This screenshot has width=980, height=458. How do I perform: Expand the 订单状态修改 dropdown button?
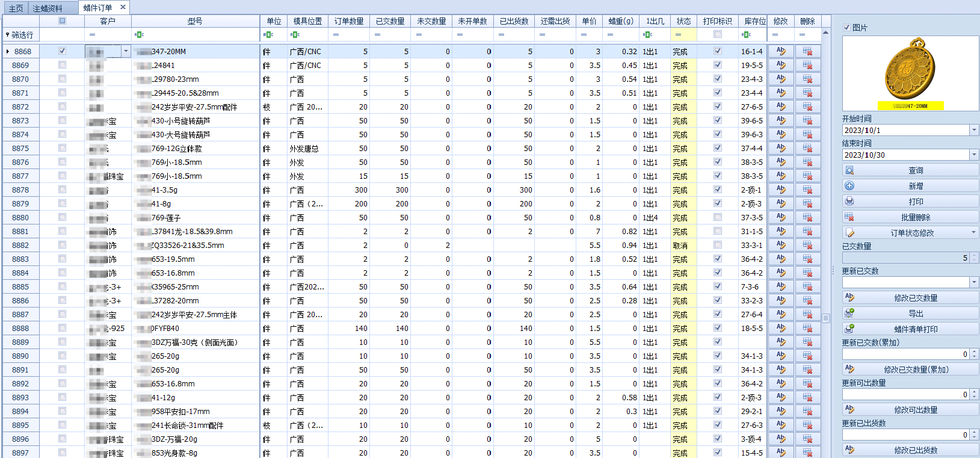pos(973,233)
